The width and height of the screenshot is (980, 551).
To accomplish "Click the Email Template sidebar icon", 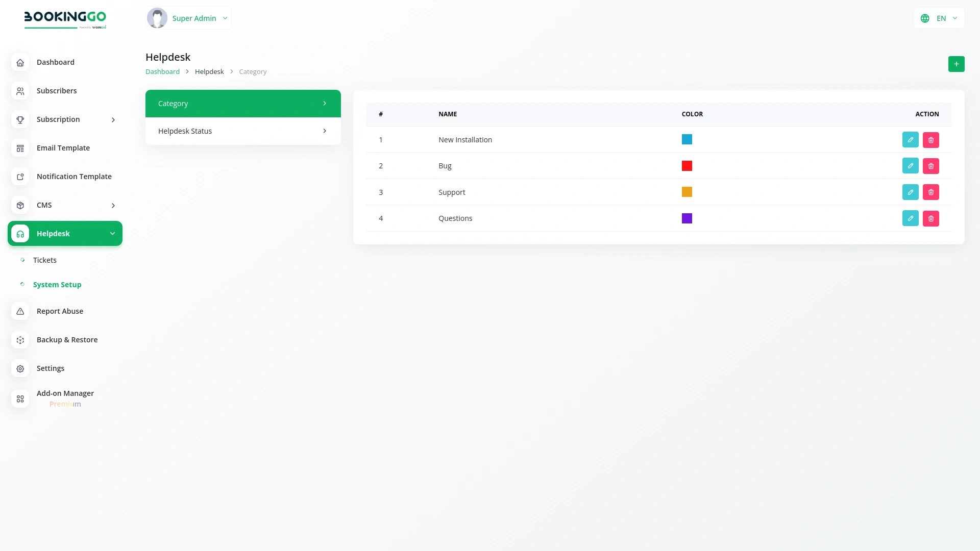I will click(x=20, y=148).
